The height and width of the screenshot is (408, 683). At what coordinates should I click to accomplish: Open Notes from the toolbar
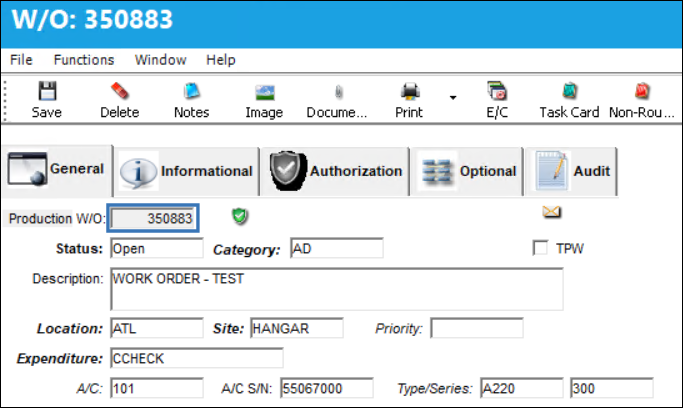pos(192,100)
